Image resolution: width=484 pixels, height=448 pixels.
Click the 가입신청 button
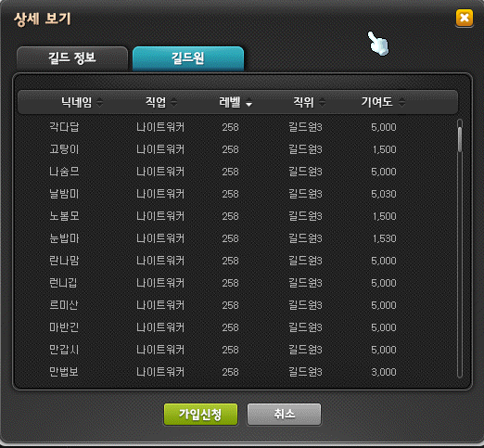pos(200,415)
